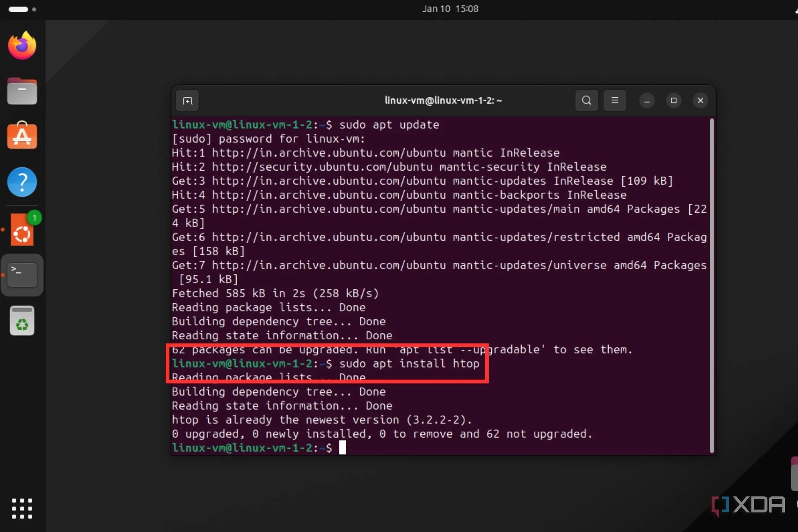Open the Help application in the dock
798x532 pixels.
pyautogui.click(x=22, y=182)
